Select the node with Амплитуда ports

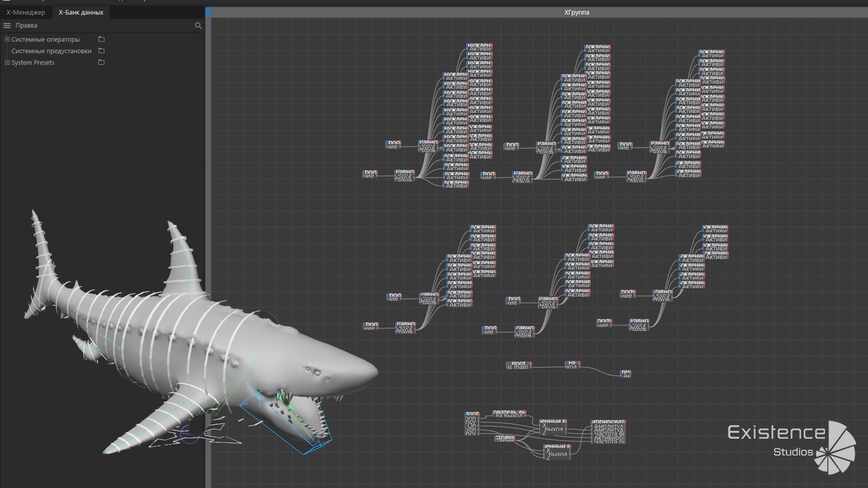(x=608, y=433)
